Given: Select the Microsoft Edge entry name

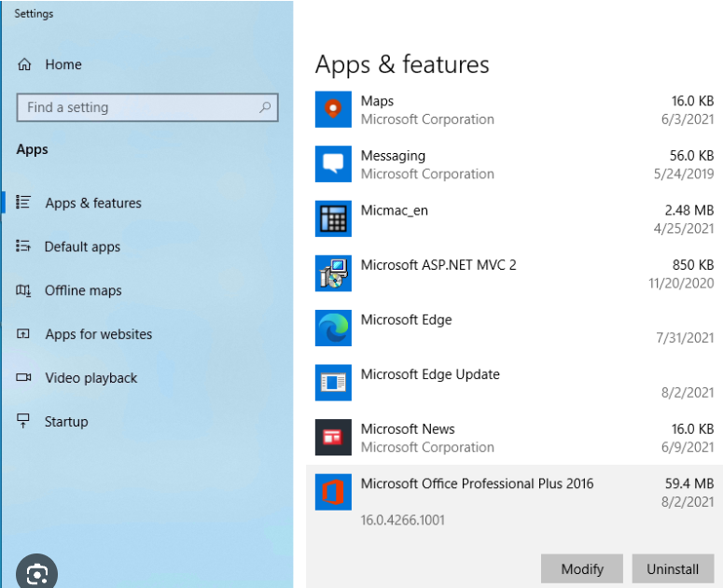Looking at the screenshot, I should point(406,319).
